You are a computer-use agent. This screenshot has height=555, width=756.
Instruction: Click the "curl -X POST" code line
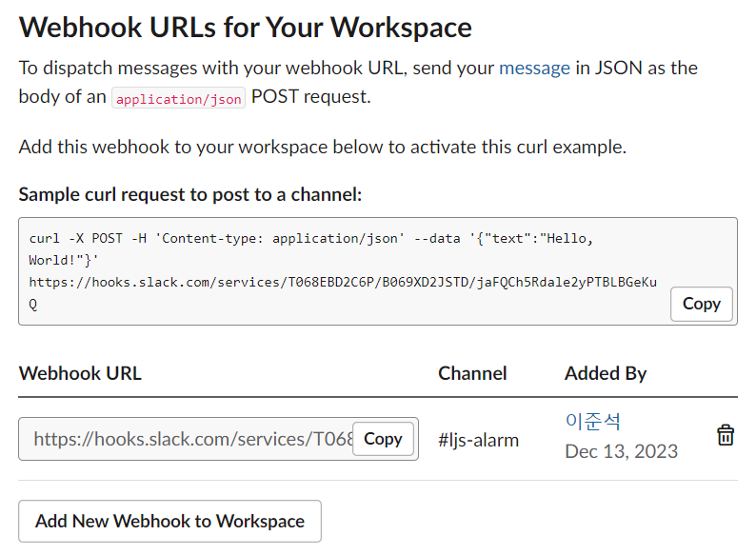(311, 239)
